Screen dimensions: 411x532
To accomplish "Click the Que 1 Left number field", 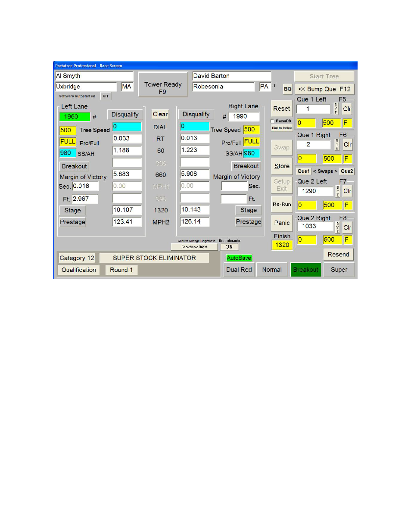I will click(313, 109).
